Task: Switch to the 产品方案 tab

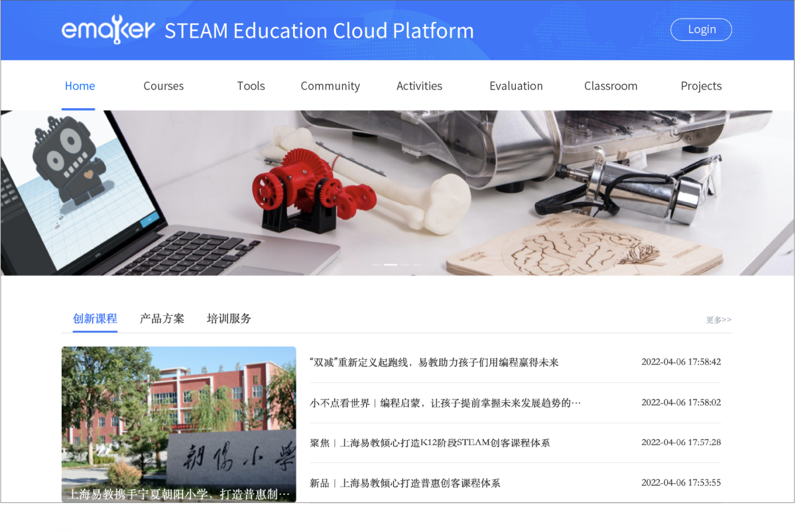Action: click(162, 319)
